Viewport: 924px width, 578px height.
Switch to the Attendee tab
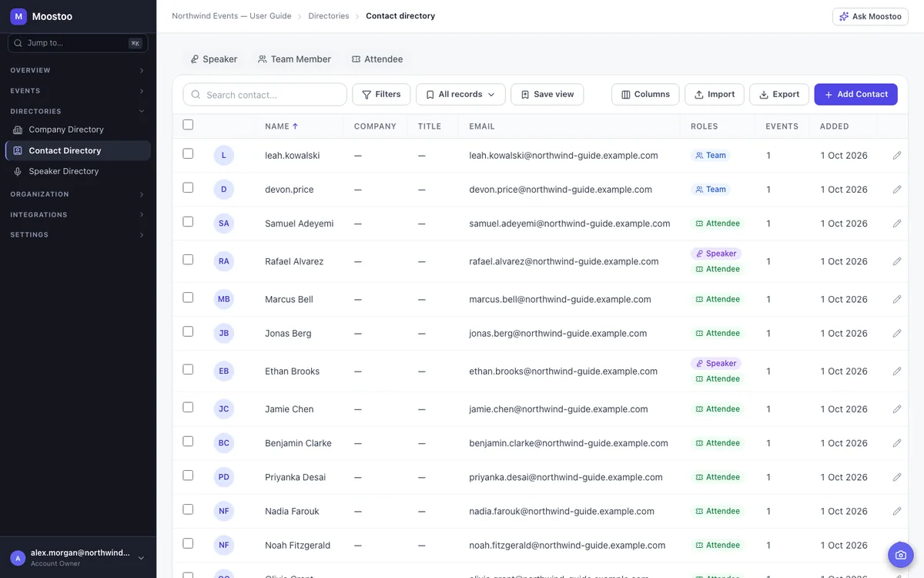coord(377,59)
